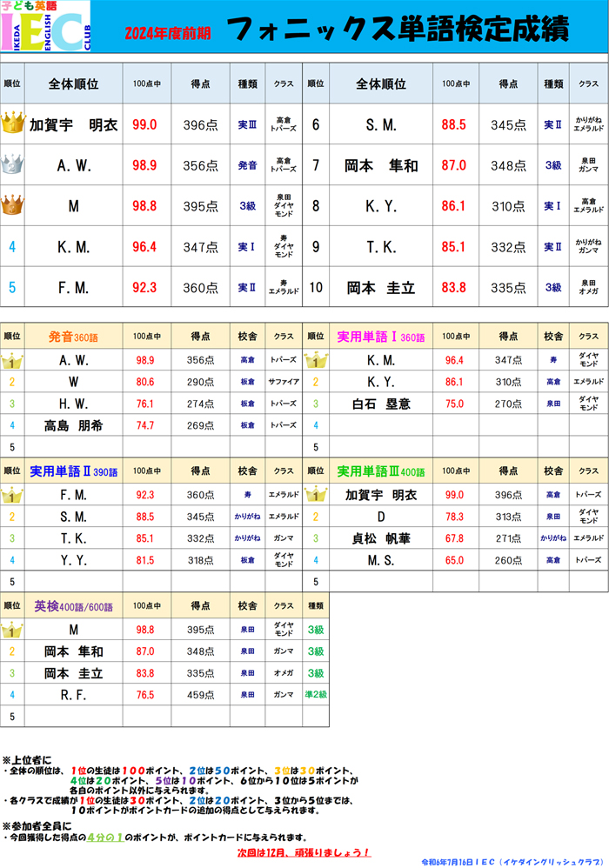
Task: Select the 実用単語Ⅰ 360語 section header
Action: 381,336
